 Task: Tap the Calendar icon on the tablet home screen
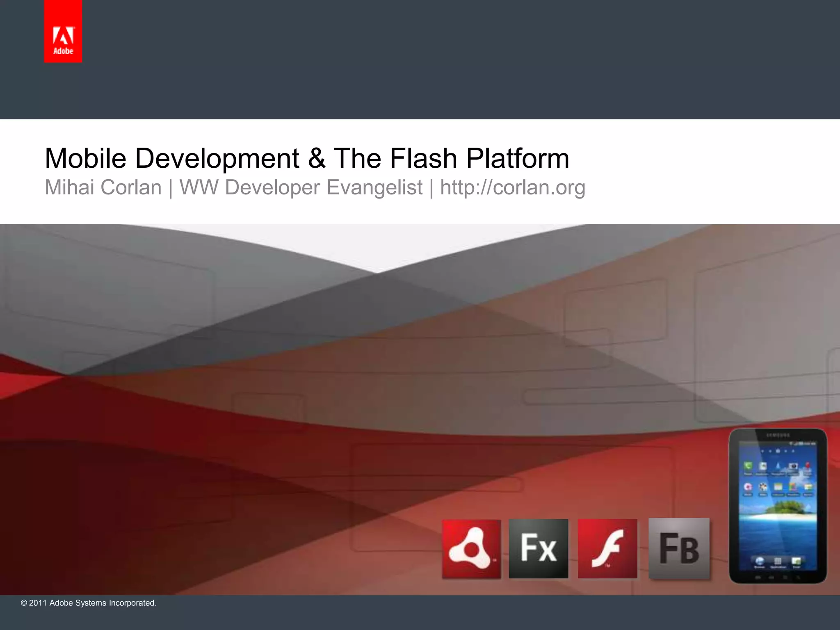click(x=778, y=487)
